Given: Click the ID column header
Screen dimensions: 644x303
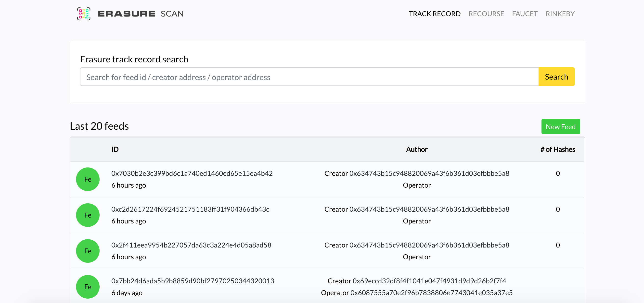Looking at the screenshot, I should pos(115,149).
